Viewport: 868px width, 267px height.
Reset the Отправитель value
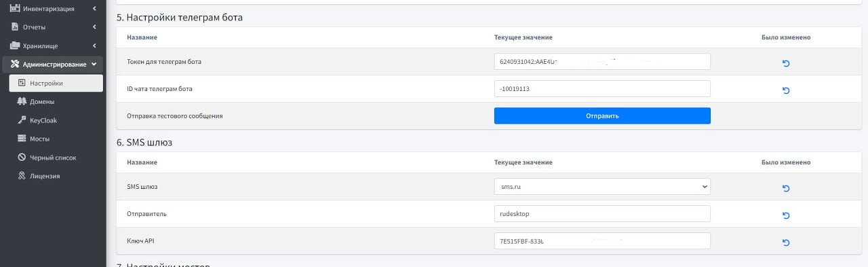click(786, 215)
